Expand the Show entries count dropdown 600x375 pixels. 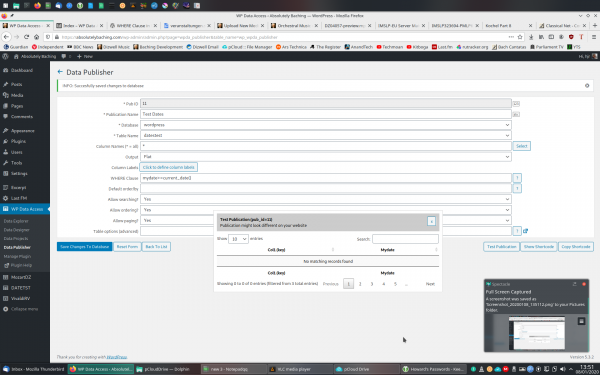(238, 239)
